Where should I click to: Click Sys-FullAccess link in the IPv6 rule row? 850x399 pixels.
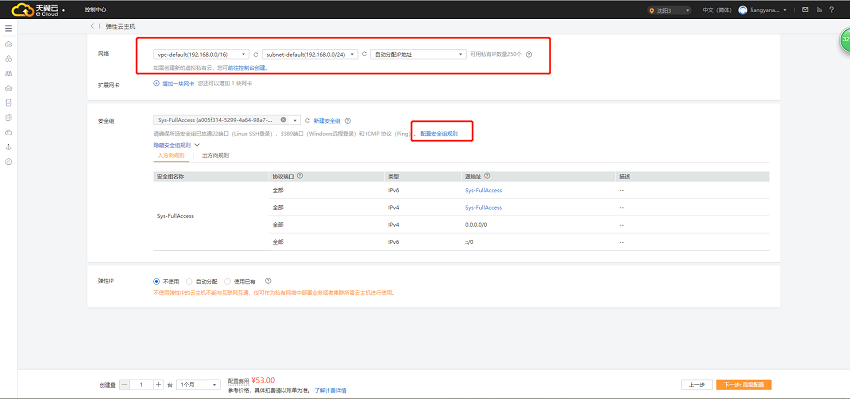coord(484,190)
